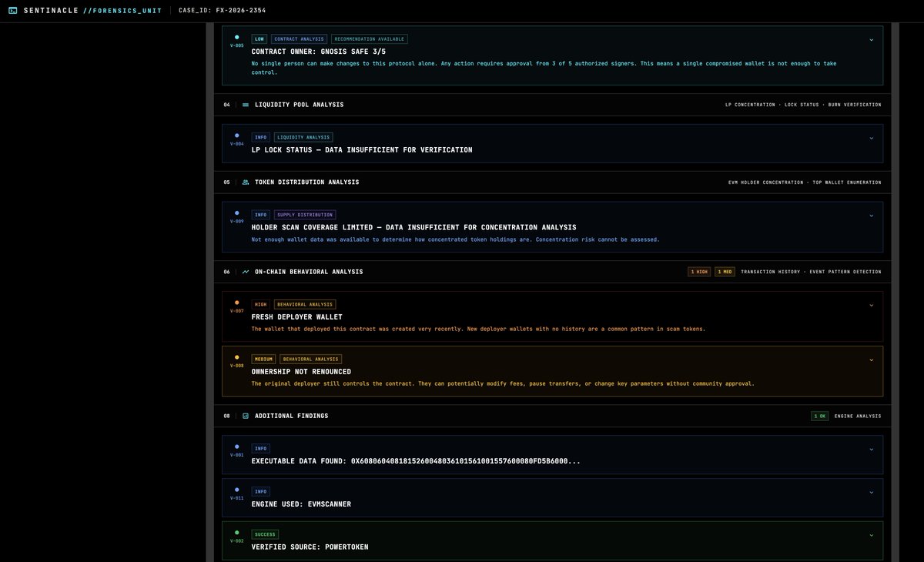Image resolution: width=924 pixels, height=562 pixels.
Task: Click the INFO badge on V-004
Action: tap(260, 138)
